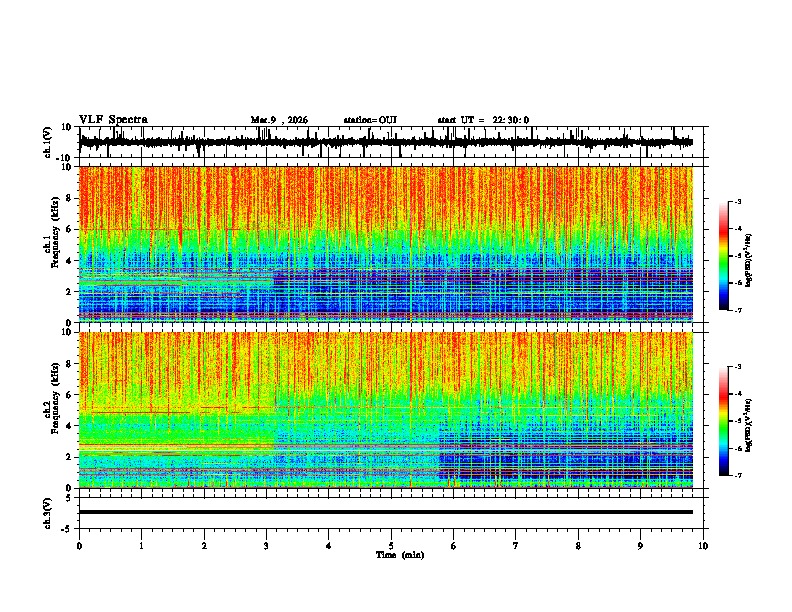Click the "0" tick on the Time axis

(79, 546)
